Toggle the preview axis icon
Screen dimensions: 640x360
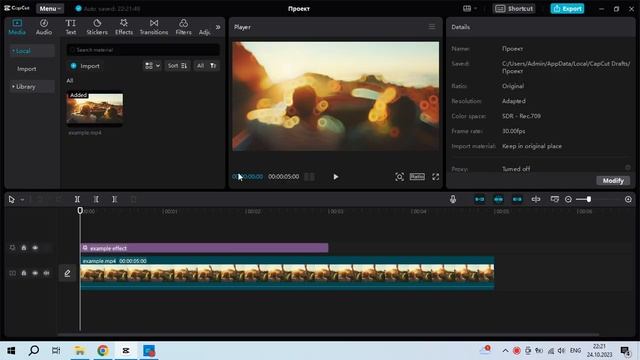coord(536,199)
